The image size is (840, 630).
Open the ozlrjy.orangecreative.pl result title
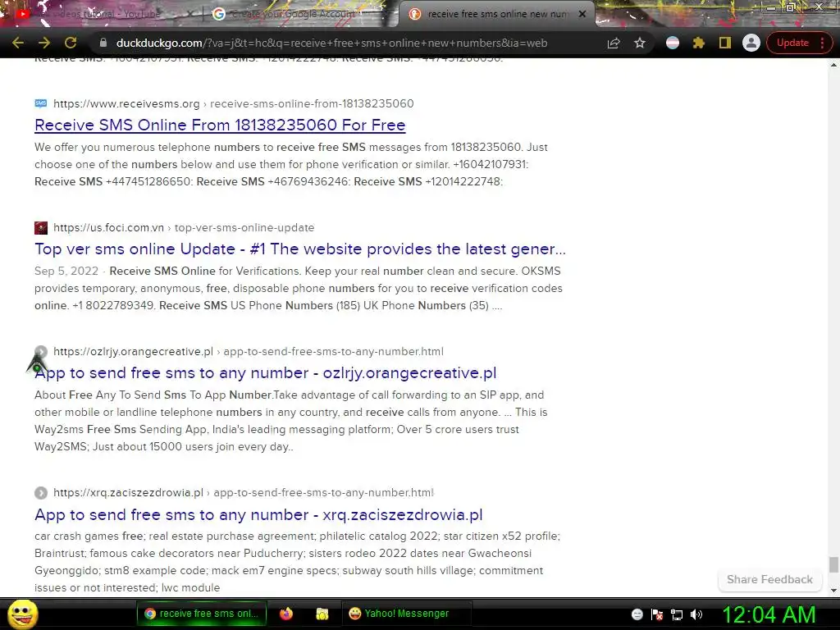click(x=265, y=373)
